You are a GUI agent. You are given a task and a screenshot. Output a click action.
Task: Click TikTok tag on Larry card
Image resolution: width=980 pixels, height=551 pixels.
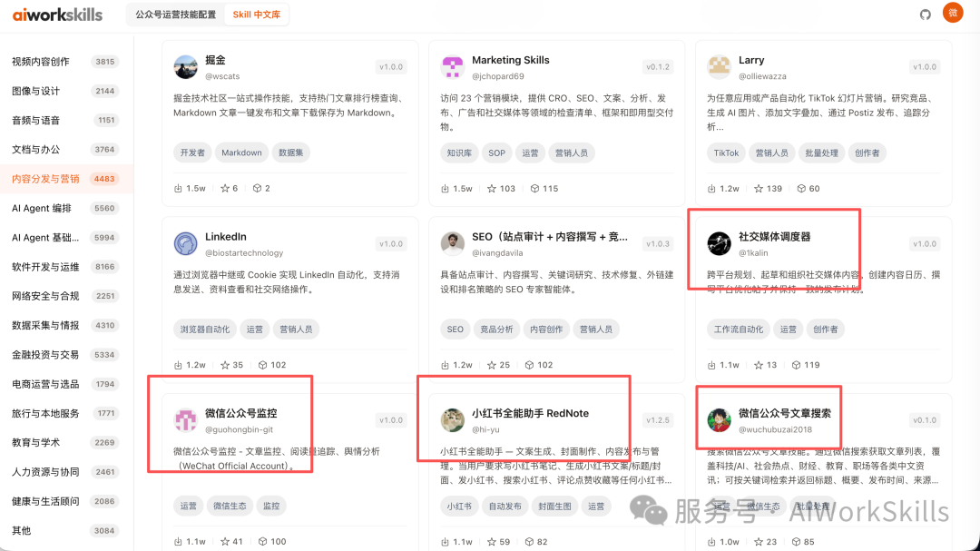(x=726, y=153)
